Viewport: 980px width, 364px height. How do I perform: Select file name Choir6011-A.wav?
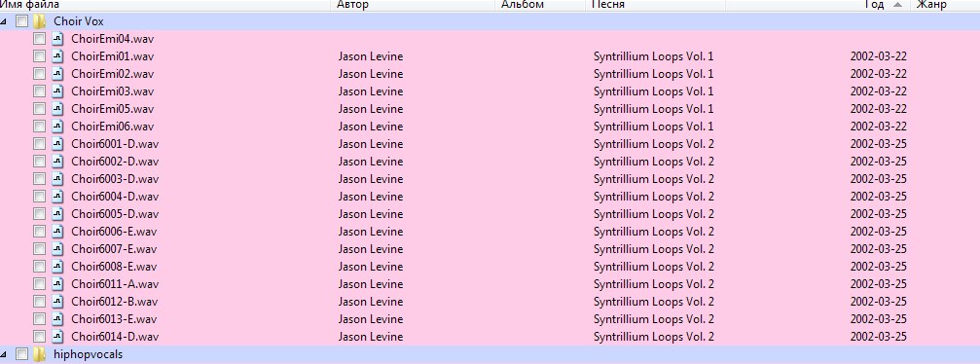tap(115, 284)
